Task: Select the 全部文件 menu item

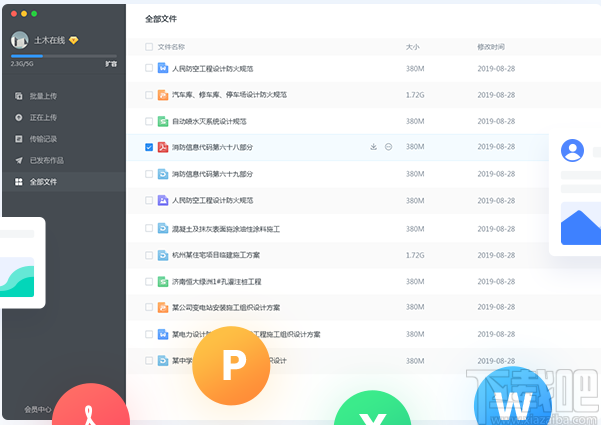Action: [64, 182]
